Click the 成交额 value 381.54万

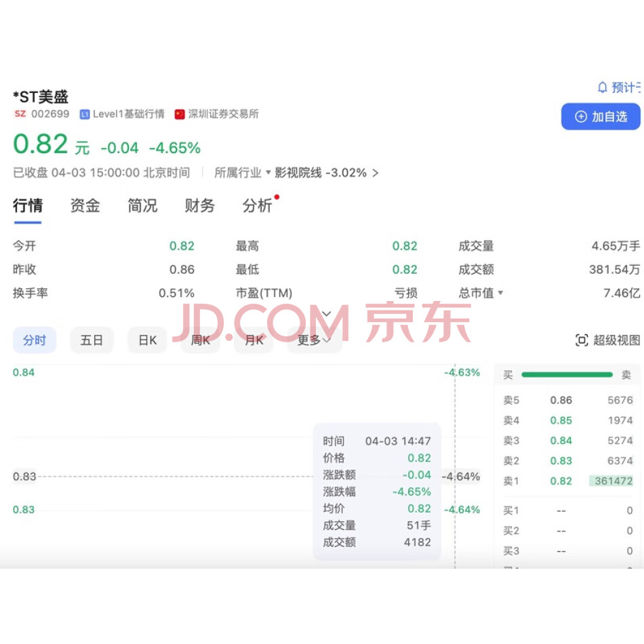tap(614, 269)
